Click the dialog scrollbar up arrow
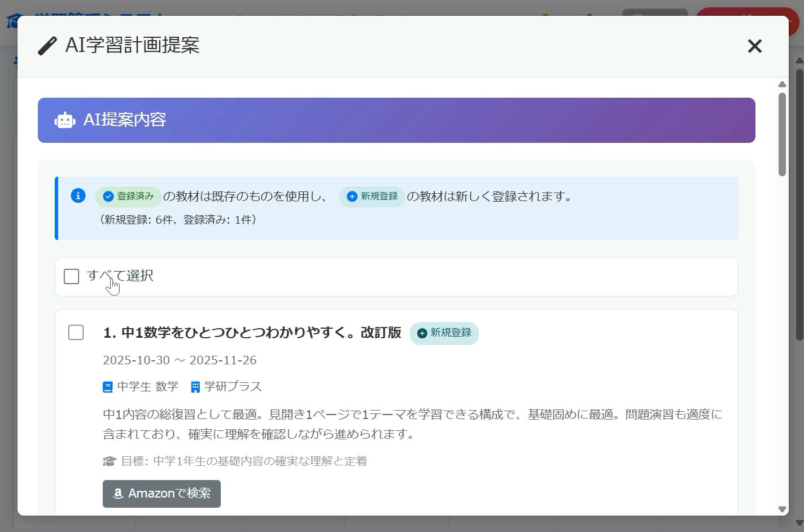This screenshot has width=804, height=532. 782,84
